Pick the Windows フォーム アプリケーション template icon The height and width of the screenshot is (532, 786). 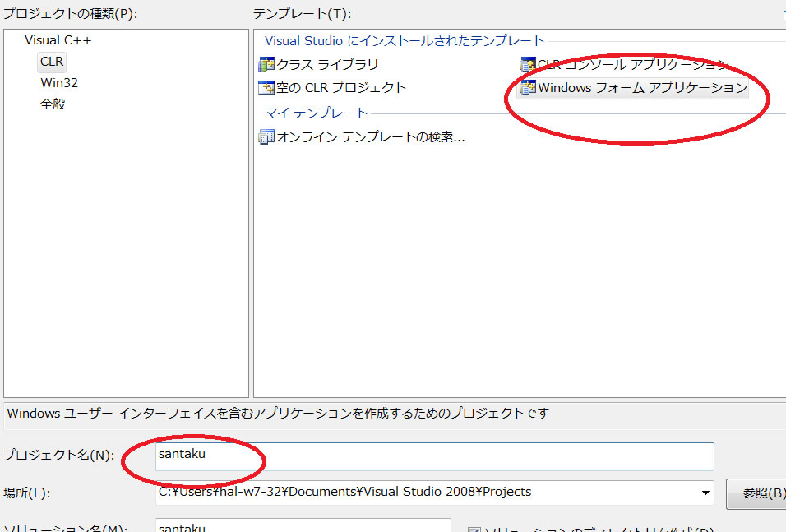pyautogui.click(x=527, y=88)
